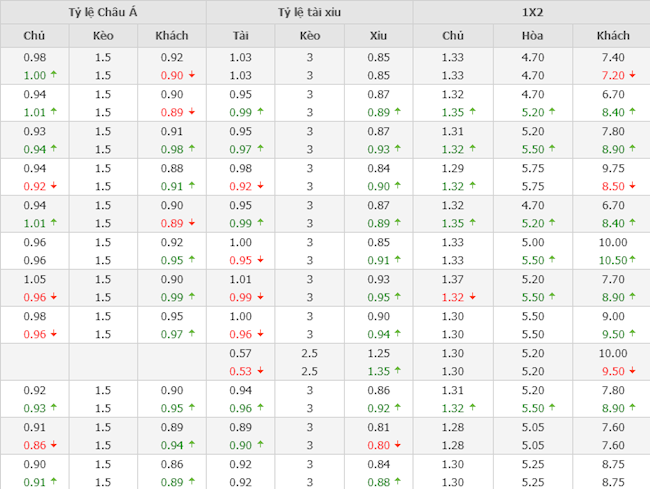Select the 1X2 header
The width and height of the screenshot is (650, 490).
[x=530, y=12]
